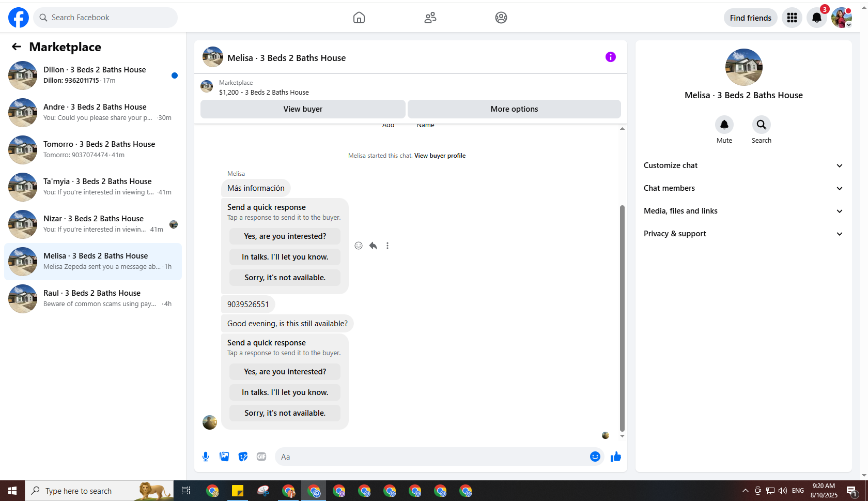Switch the ENG input language indicator

(798, 491)
